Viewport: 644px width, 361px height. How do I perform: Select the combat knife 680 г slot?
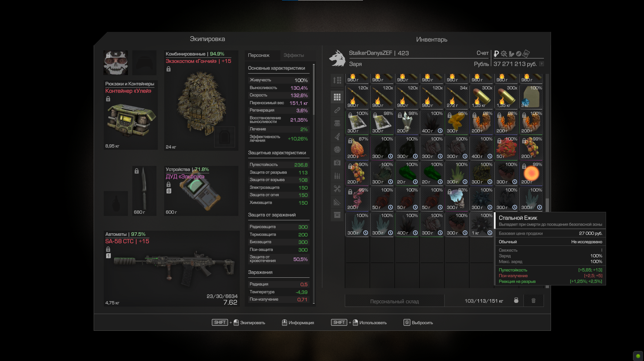pos(144,191)
